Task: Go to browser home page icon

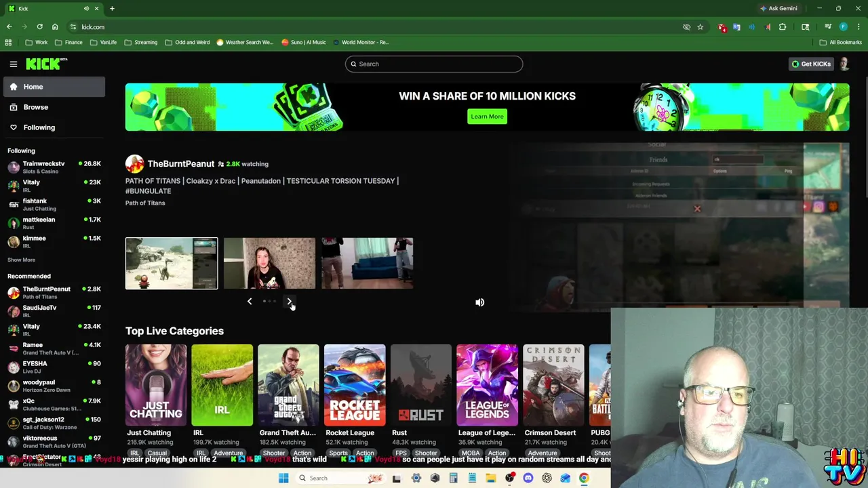Action: 55,26
